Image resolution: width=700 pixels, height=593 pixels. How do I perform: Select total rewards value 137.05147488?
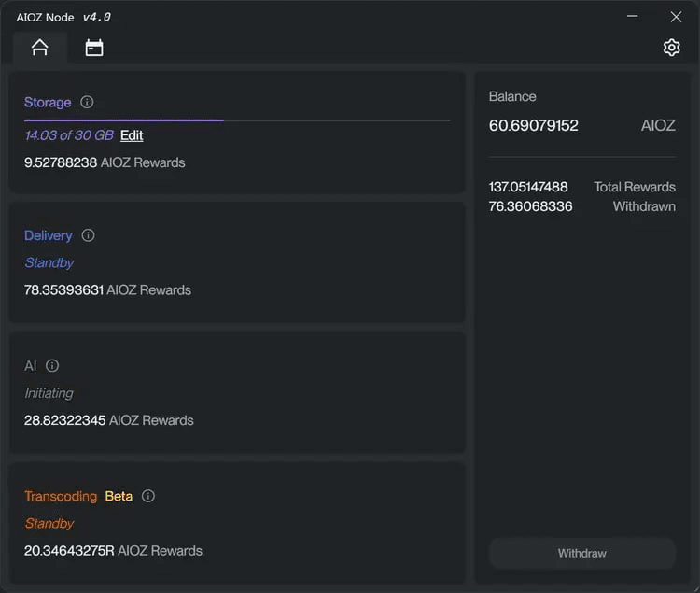pos(528,187)
